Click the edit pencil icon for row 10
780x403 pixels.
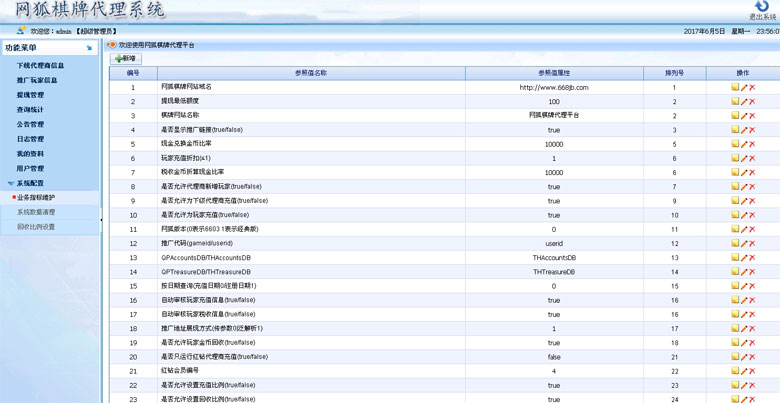(x=743, y=215)
